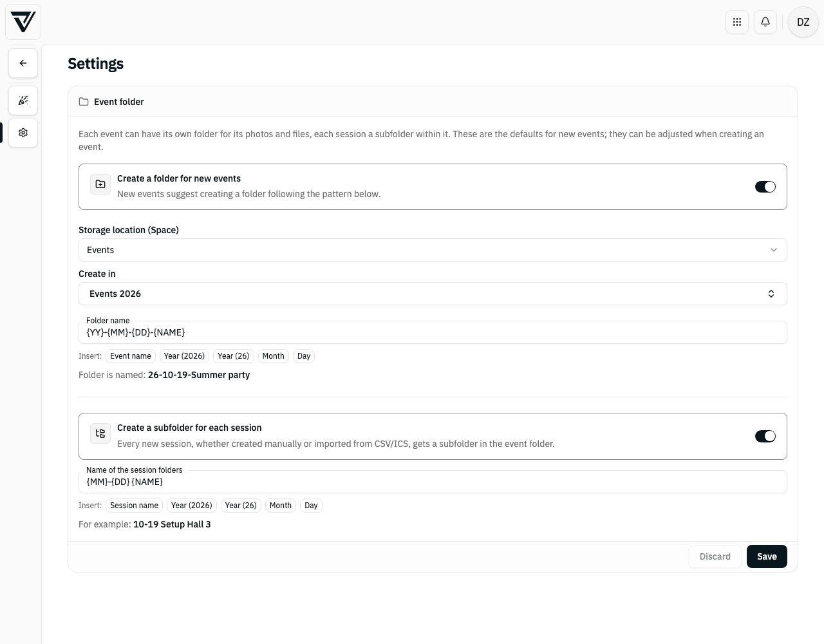The width and height of the screenshot is (824, 644).
Task: Open the events party popper icon in sidebar
Action: 23,100
